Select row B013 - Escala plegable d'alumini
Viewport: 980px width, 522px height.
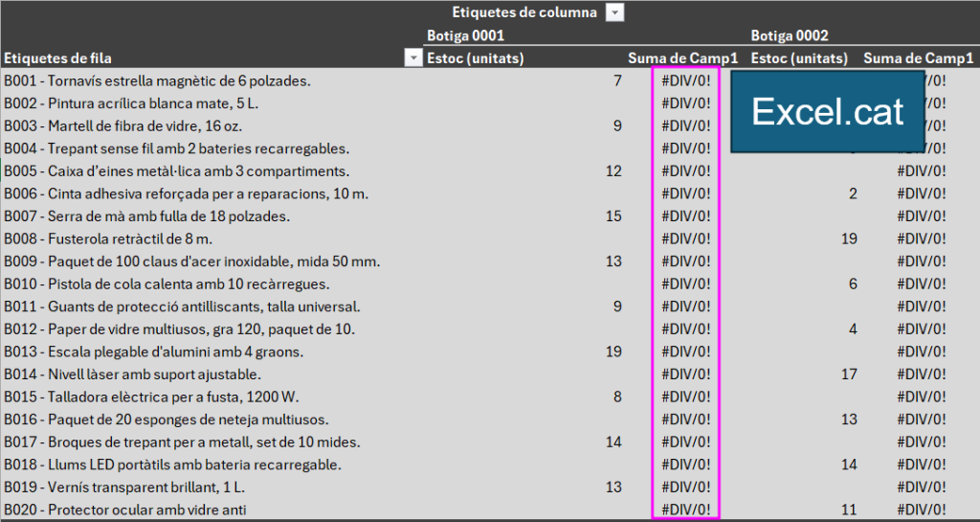coord(154,352)
